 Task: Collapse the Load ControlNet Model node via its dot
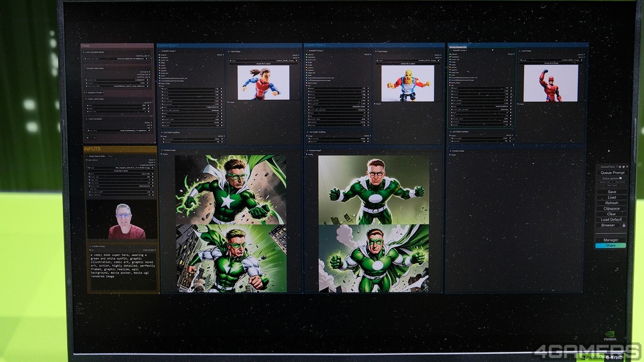pyautogui.click(x=84, y=52)
